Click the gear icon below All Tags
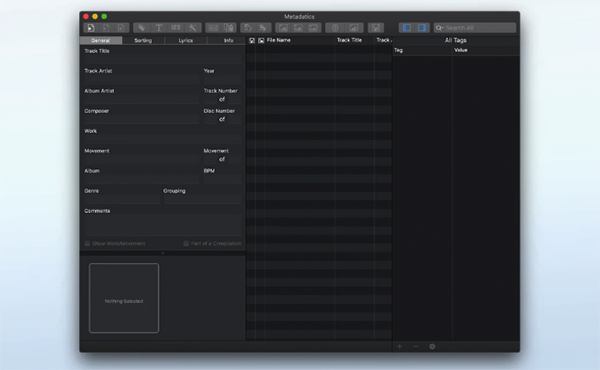The height and width of the screenshot is (370, 600). pos(432,347)
